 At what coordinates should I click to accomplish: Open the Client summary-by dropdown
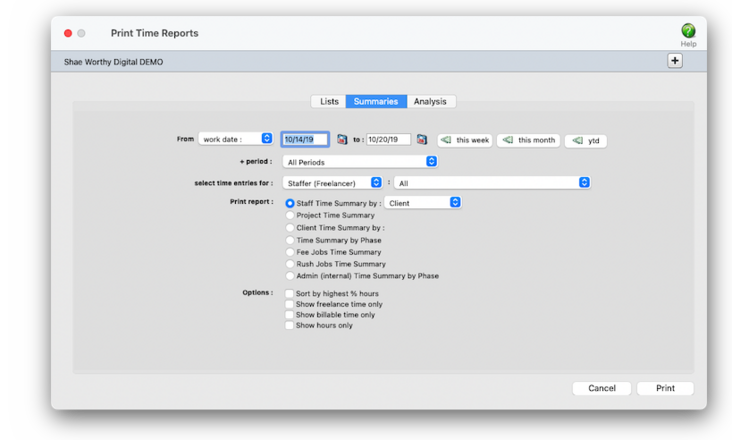click(422, 203)
